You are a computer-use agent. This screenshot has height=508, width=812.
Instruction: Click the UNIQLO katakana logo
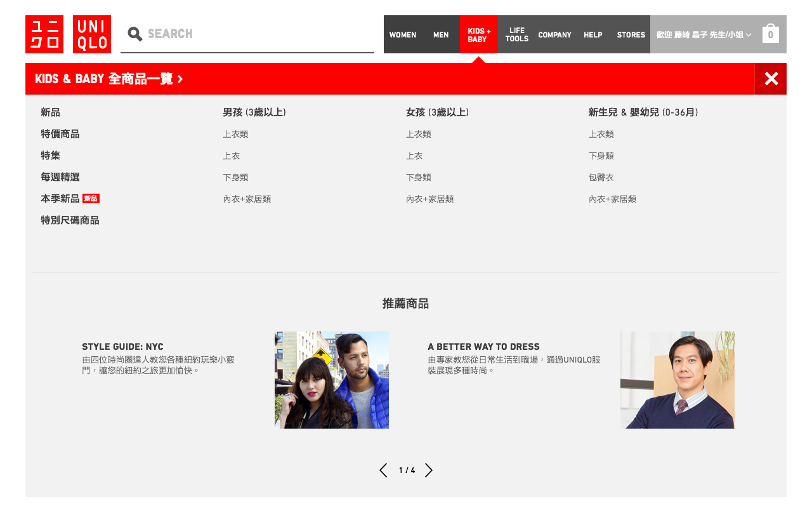[x=44, y=34]
